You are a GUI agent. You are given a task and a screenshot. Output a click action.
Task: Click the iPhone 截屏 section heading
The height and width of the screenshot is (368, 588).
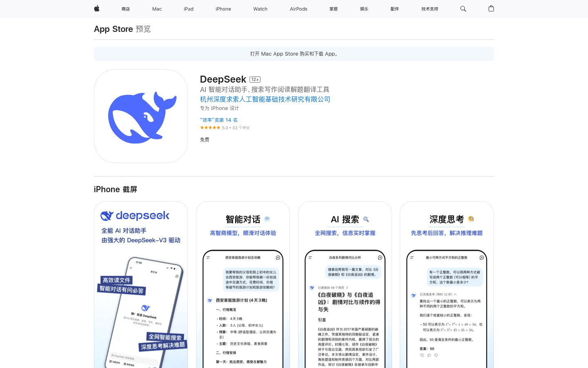tap(116, 189)
